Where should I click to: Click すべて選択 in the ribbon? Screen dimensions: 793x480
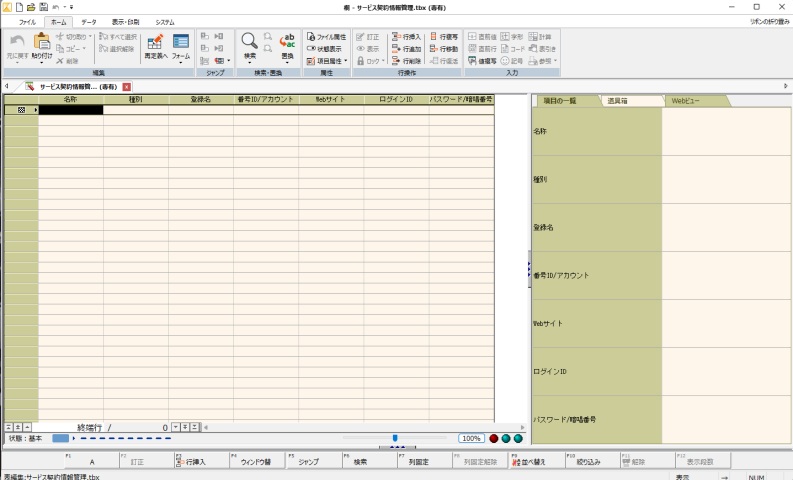[118, 36]
